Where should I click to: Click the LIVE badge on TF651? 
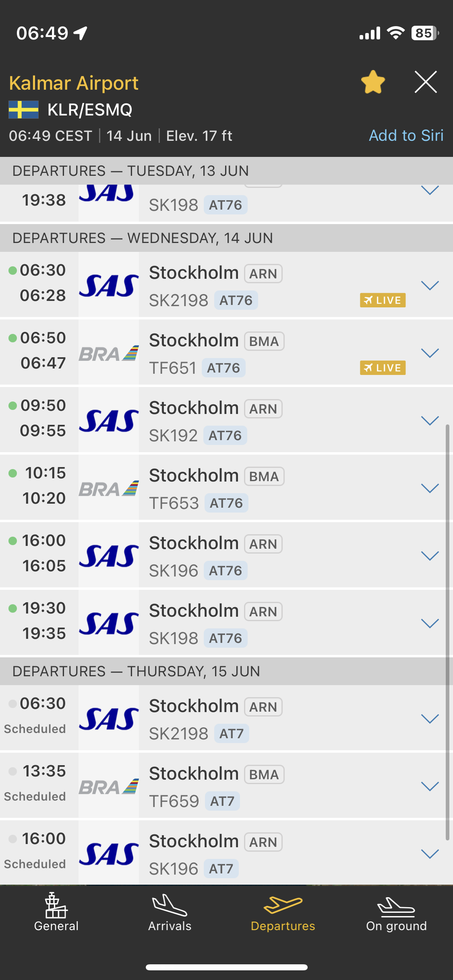(383, 368)
